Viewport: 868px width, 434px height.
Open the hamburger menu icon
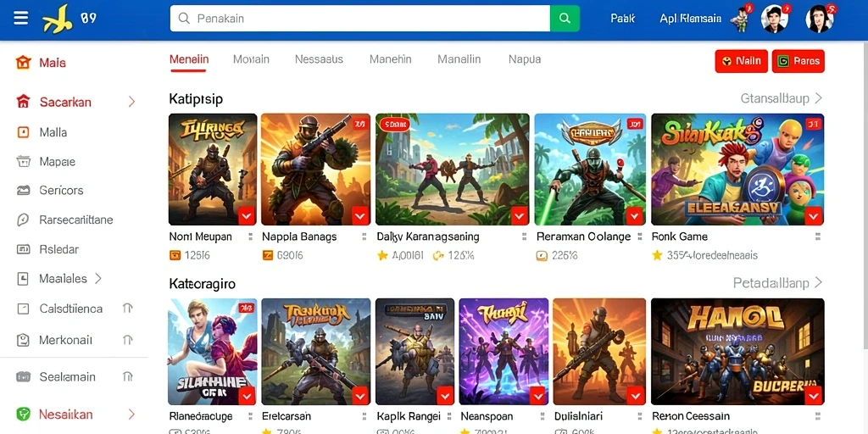21,19
